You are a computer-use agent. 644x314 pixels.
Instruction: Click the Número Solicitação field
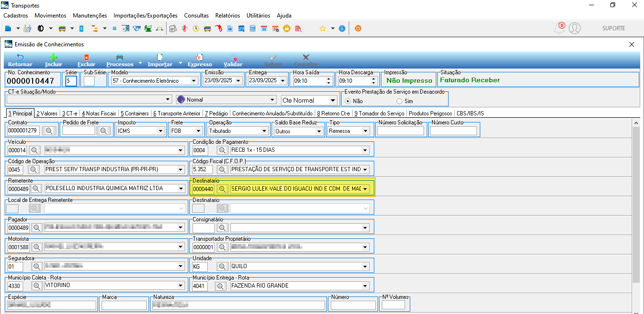(400, 131)
